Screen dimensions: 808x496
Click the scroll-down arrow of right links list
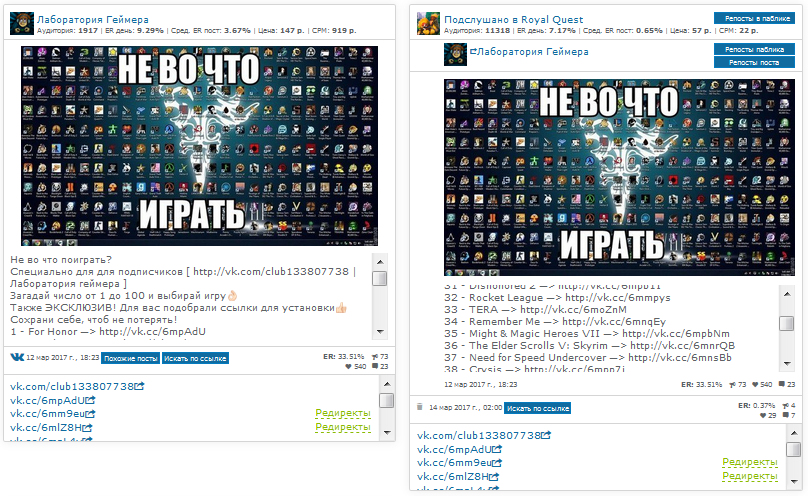click(x=794, y=482)
